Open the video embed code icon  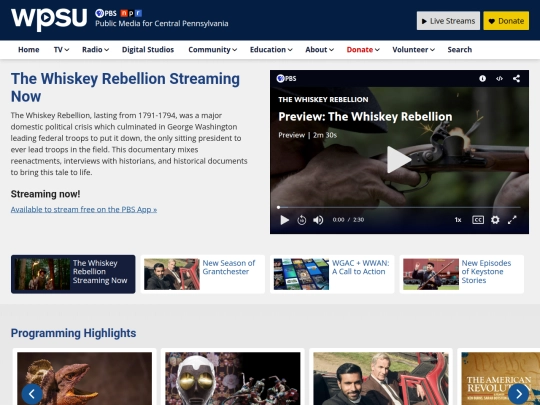(499, 79)
